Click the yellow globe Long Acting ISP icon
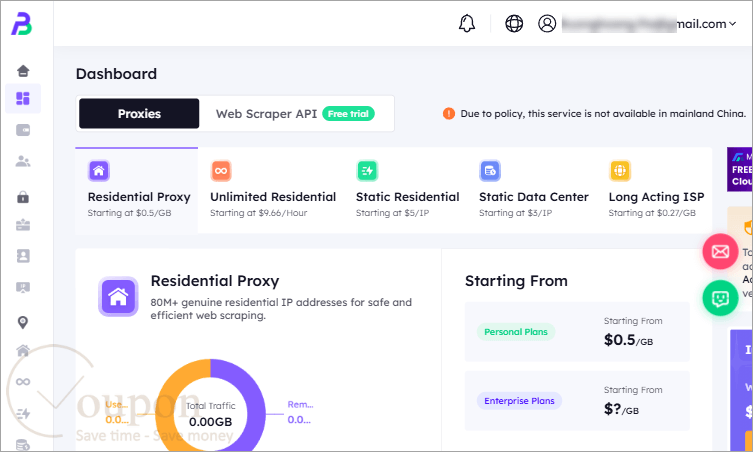Image resolution: width=753 pixels, height=452 pixels. click(620, 171)
